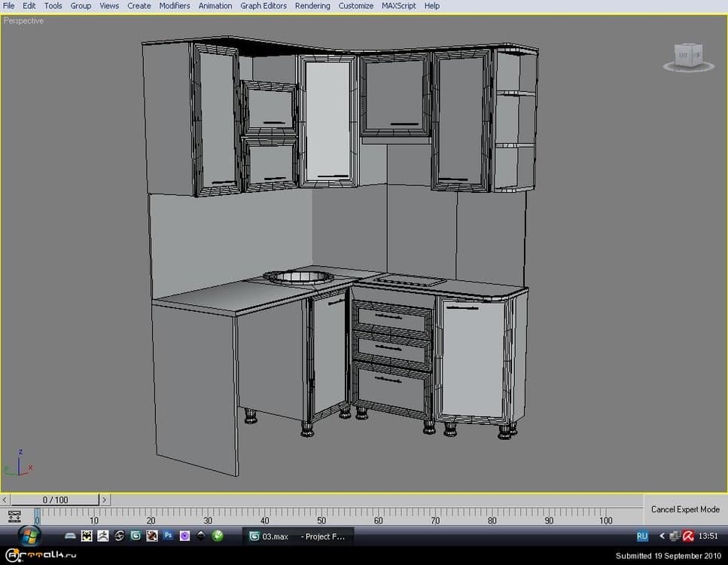Click the ViewCube navigation widget
728x565 pixels.
click(689, 56)
